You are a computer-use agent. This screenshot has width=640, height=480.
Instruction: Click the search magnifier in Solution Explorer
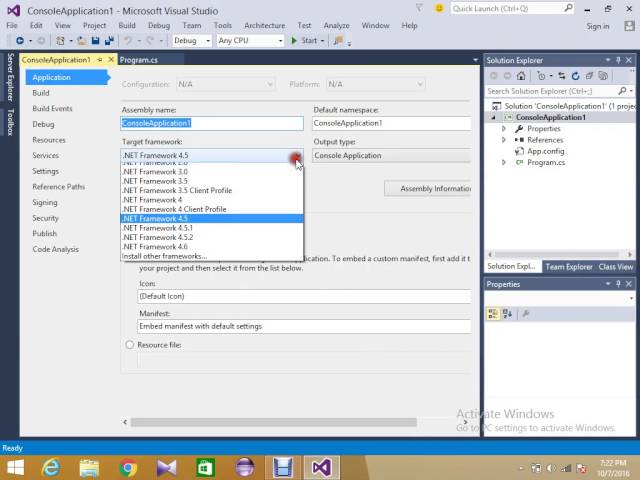point(622,91)
